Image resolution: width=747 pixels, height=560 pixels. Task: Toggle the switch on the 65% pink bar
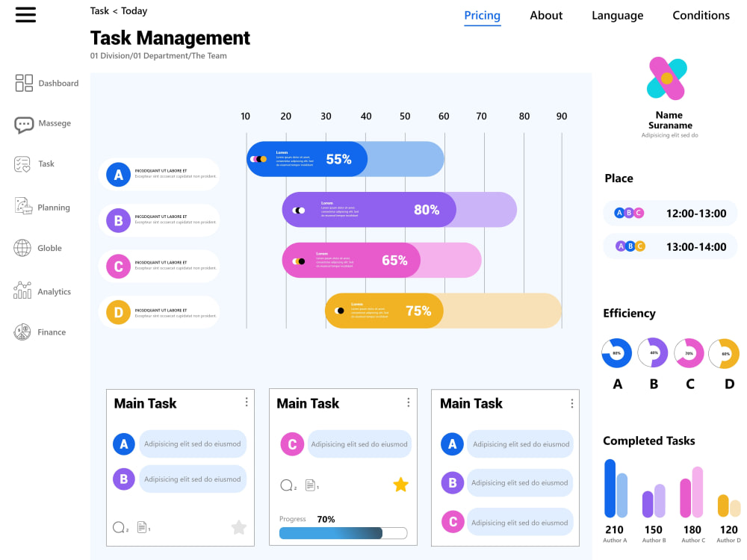point(299,261)
